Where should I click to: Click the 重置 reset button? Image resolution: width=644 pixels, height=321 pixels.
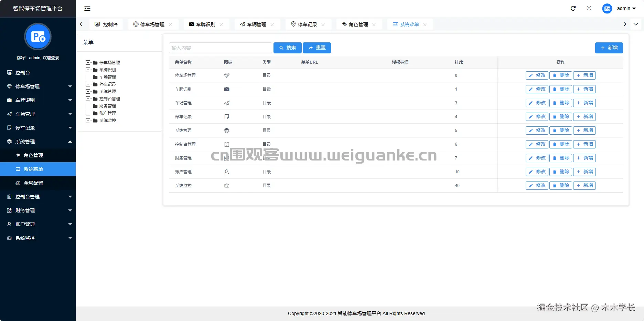317,48
